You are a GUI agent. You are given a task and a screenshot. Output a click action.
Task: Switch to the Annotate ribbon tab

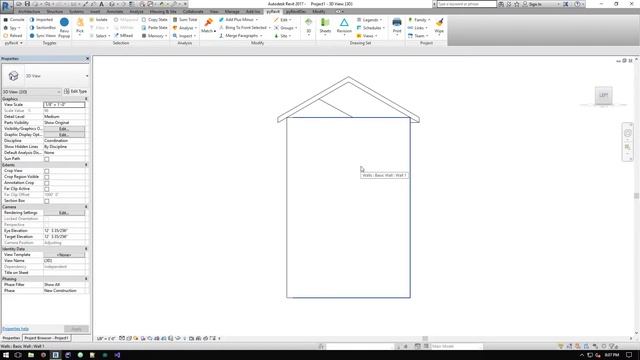click(x=115, y=11)
